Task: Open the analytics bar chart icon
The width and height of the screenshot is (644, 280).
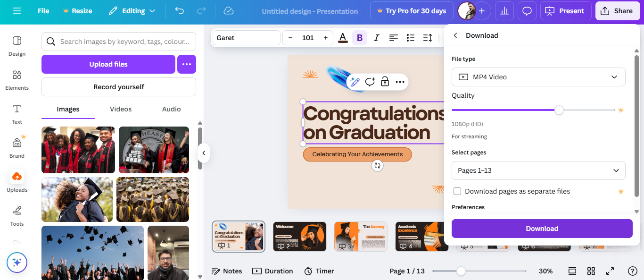Action: 504,11
